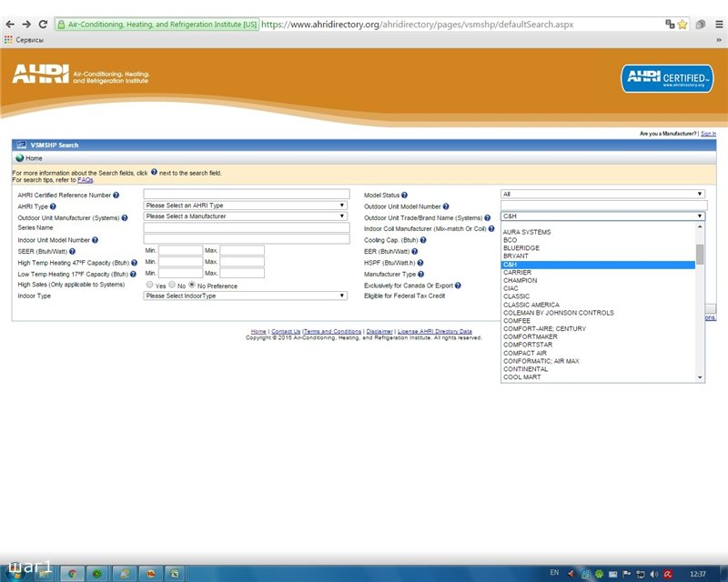Viewport: 728px width, 582px height.
Task: Choose COMFORTMAKER in the brand list
Action: coord(599,337)
